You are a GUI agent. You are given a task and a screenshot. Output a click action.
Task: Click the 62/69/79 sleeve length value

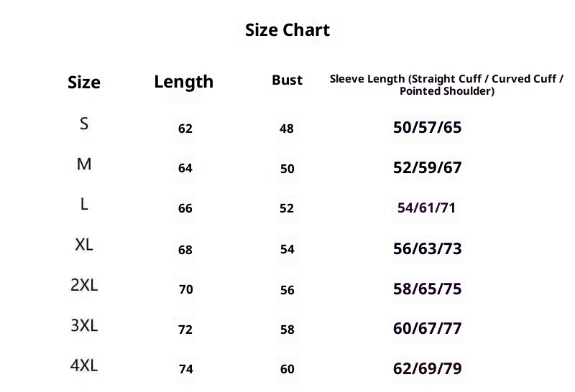pos(427,369)
